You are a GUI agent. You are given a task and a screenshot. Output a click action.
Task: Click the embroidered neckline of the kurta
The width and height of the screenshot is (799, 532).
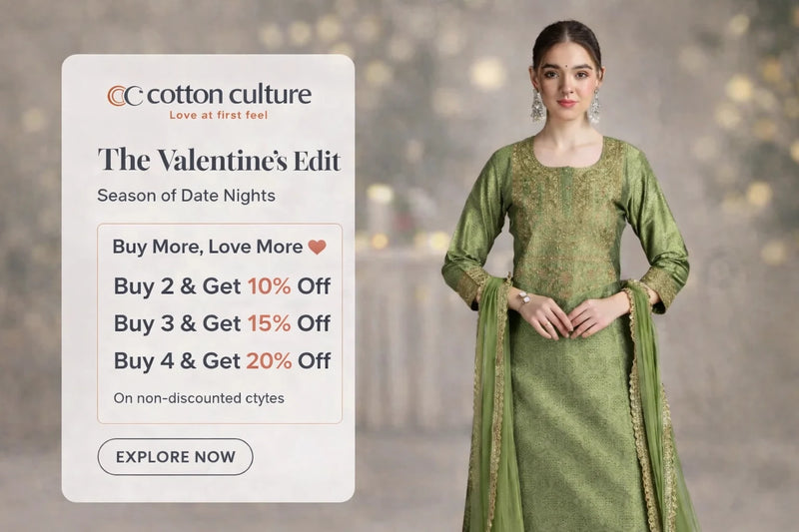click(x=567, y=168)
